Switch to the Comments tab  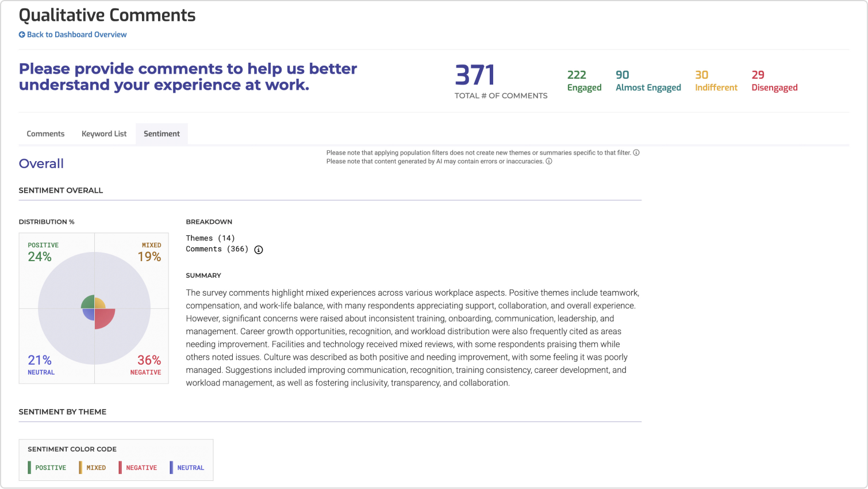pos(45,133)
